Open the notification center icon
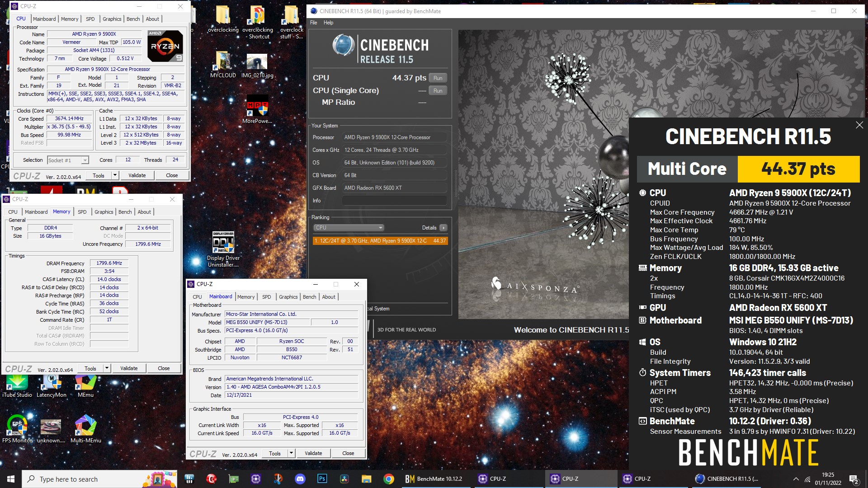The height and width of the screenshot is (488, 868). [x=854, y=479]
